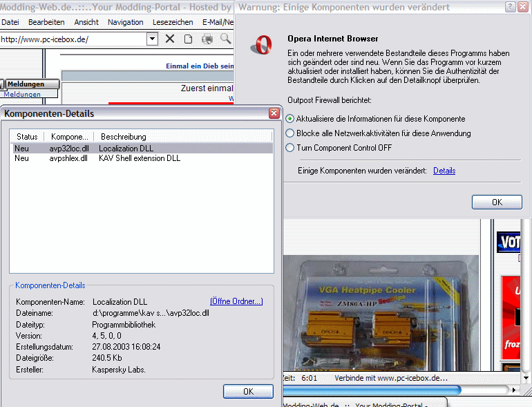Close the Komponenten-Details window

(x=274, y=113)
